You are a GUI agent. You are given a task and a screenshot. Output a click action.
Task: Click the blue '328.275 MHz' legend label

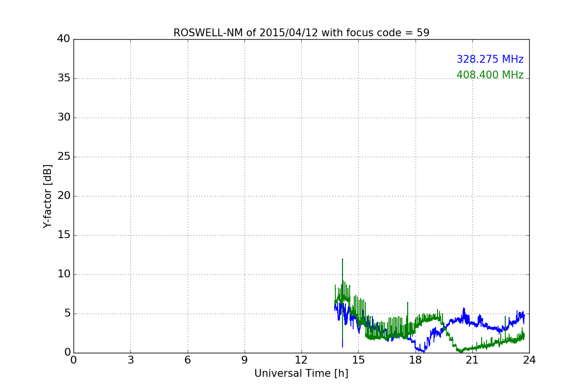[490, 59]
